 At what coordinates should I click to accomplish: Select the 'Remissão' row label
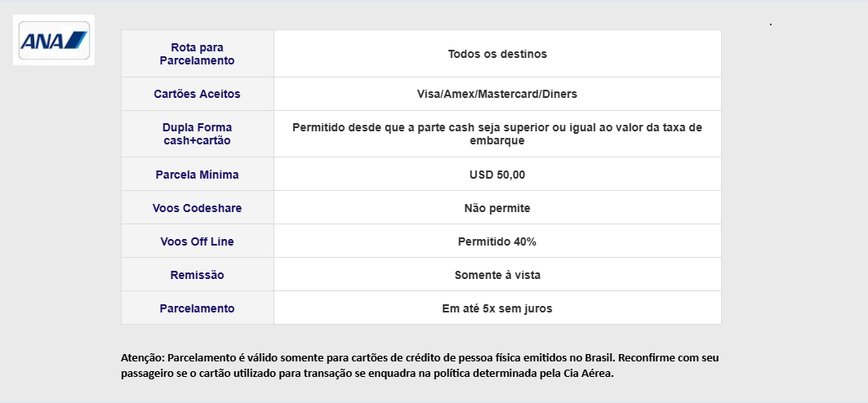pyautogui.click(x=197, y=275)
